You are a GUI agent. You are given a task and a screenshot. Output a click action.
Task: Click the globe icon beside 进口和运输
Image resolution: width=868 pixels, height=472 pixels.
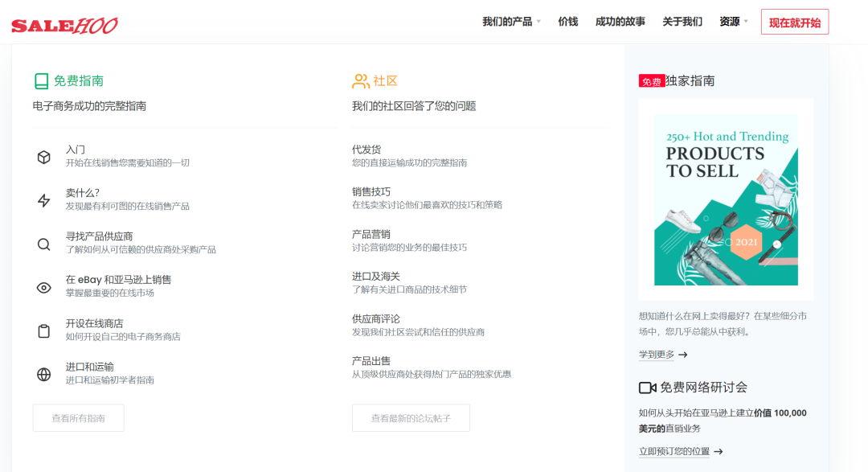[43, 373]
